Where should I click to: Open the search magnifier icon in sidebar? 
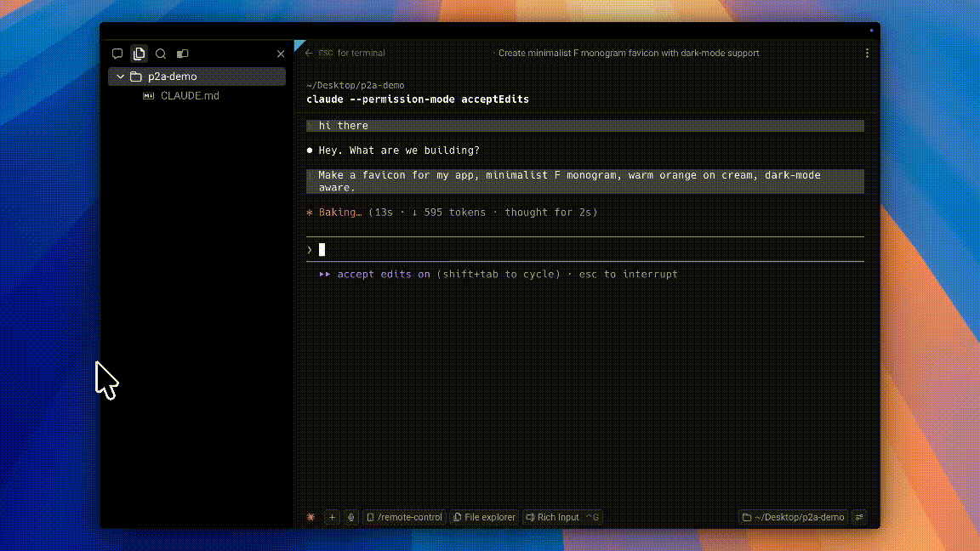tap(161, 54)
